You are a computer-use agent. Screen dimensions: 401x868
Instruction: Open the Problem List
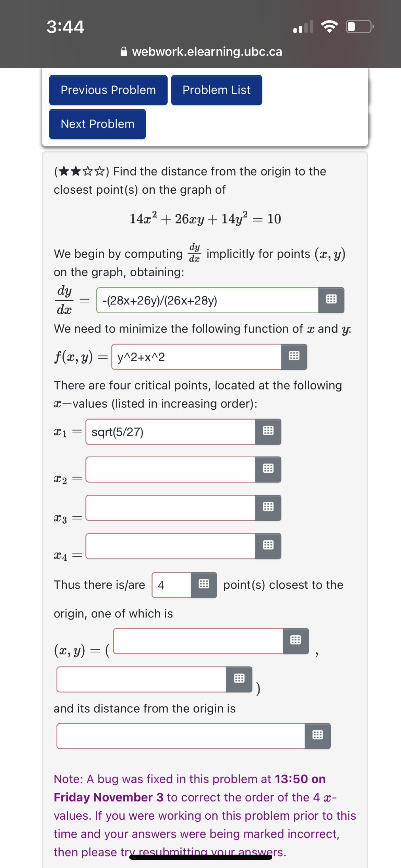click(x=216, y=90)
